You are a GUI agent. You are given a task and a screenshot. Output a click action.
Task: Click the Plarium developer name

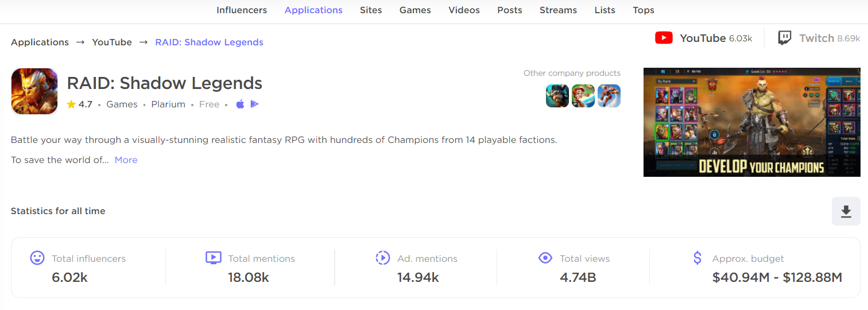168,104
